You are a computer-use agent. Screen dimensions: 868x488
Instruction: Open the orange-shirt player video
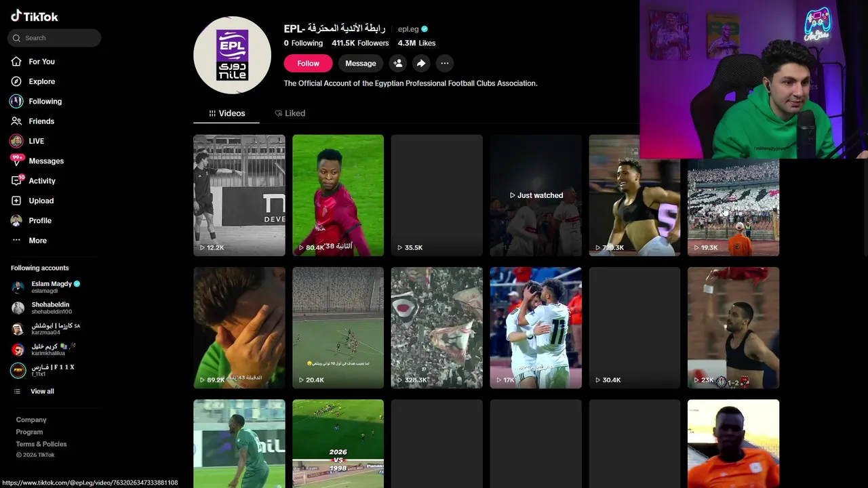coord(734,443)
